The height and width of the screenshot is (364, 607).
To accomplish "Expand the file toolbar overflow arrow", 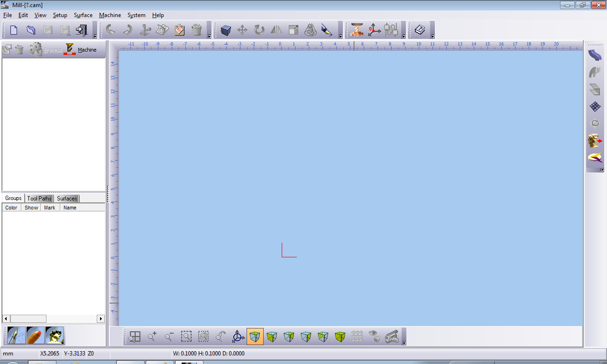I will coord(94,35).
